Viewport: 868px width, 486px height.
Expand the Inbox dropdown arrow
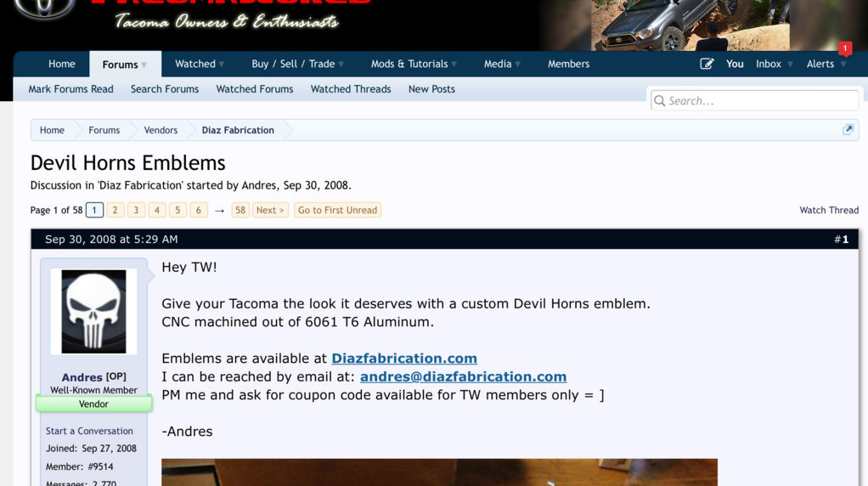click(790, 65)
